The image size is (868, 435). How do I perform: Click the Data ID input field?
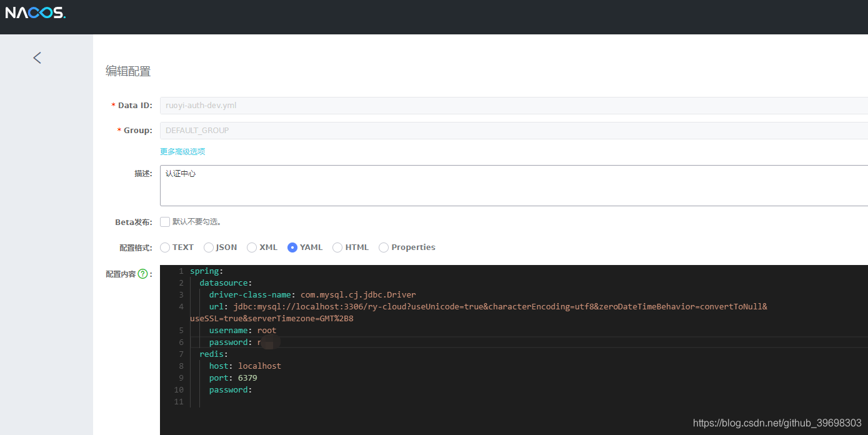(x=514, y=106)
